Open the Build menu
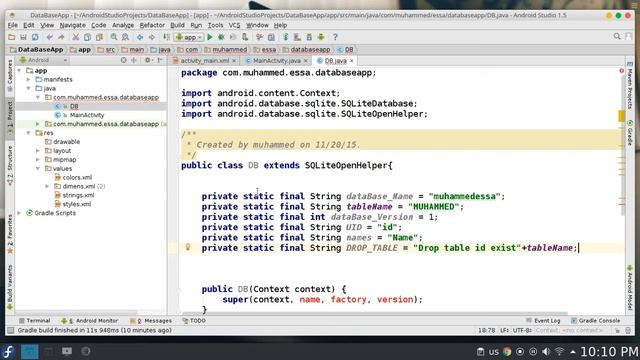Screen dimensions: 640x360 point(177,25)
